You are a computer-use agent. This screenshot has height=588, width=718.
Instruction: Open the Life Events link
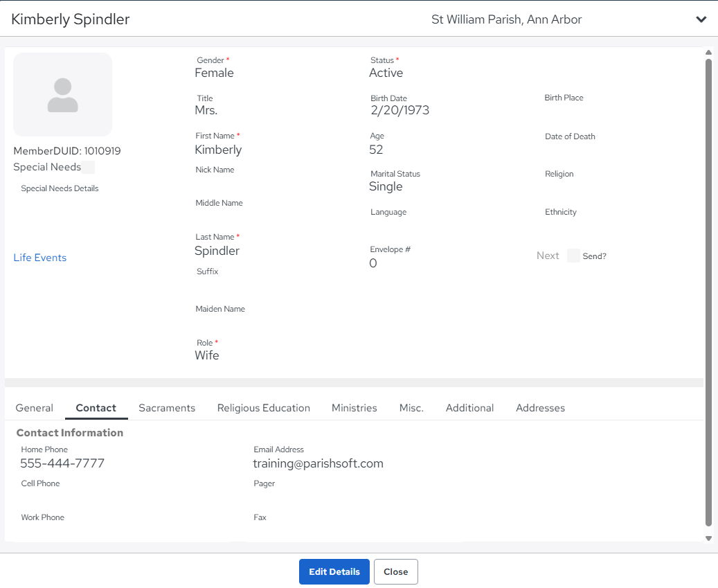pyautogui.click(x=40, y=258)
